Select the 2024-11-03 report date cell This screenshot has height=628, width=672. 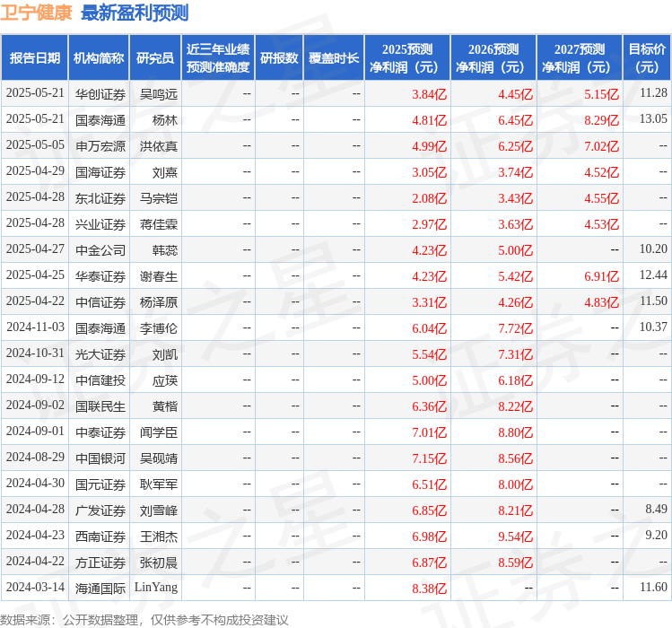coord(35,327)
